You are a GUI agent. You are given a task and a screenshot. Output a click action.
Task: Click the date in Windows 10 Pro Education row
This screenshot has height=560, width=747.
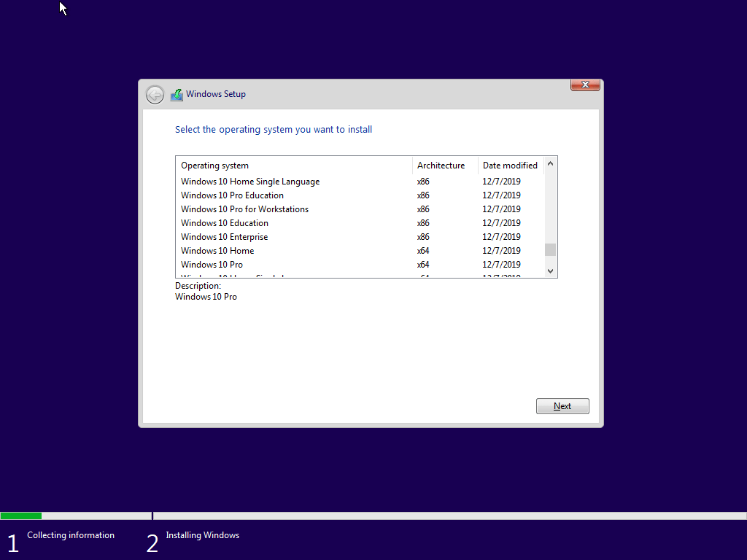(x=501, y=195)
